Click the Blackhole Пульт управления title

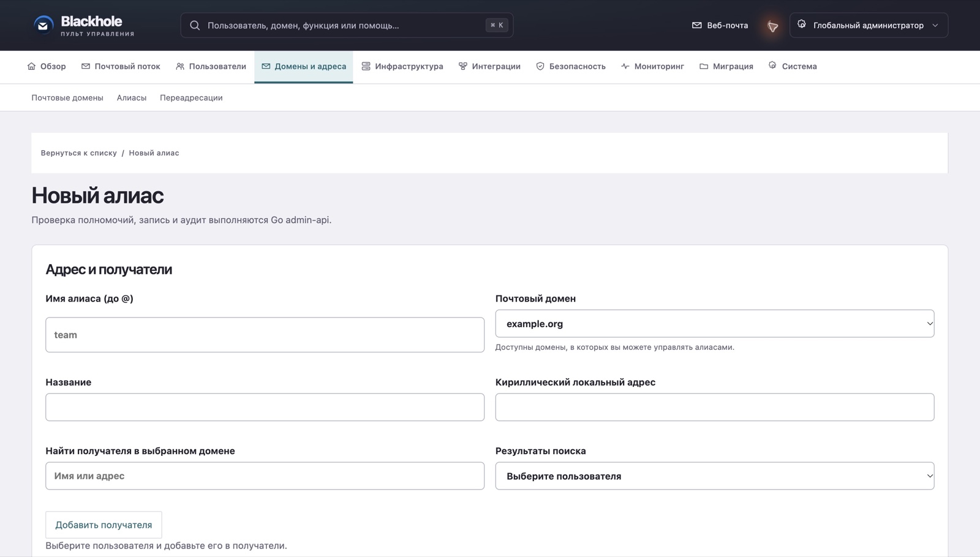[97, 26]
